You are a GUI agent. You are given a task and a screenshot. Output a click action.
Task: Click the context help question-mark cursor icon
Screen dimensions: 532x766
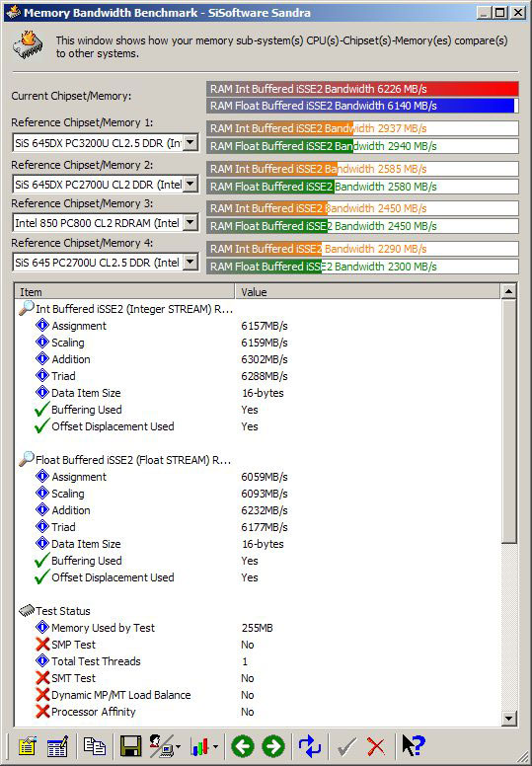click(414, 746)
